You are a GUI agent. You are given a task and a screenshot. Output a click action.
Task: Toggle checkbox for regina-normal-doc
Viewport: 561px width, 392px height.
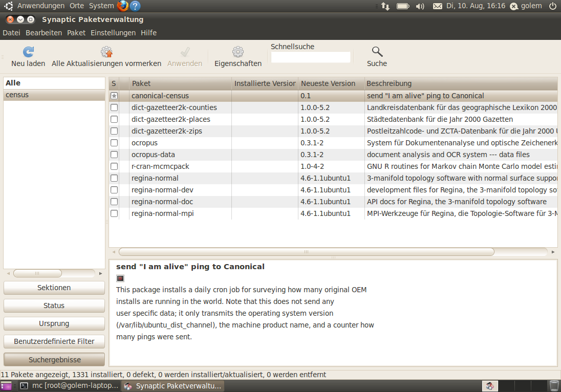(114, 202)
